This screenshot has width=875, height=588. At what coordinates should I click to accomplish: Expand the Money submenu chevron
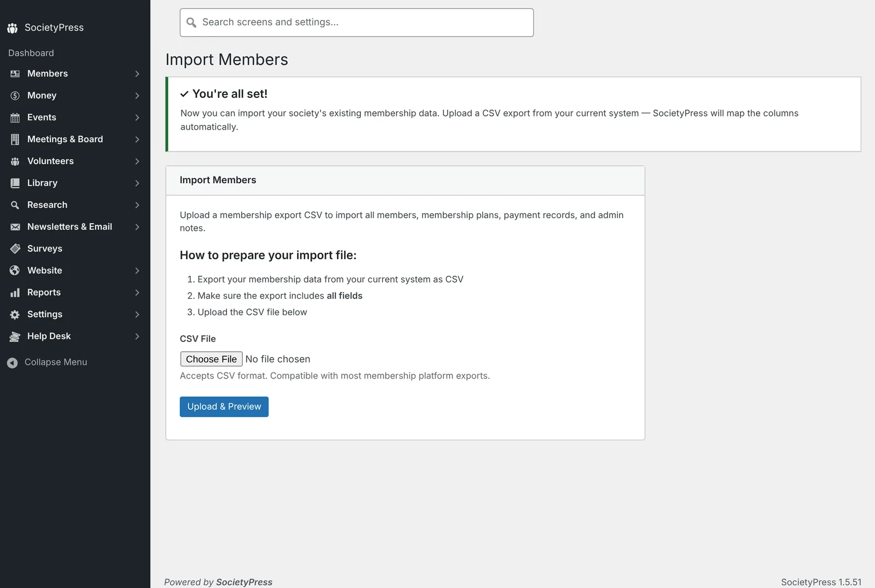coord(137,96)
